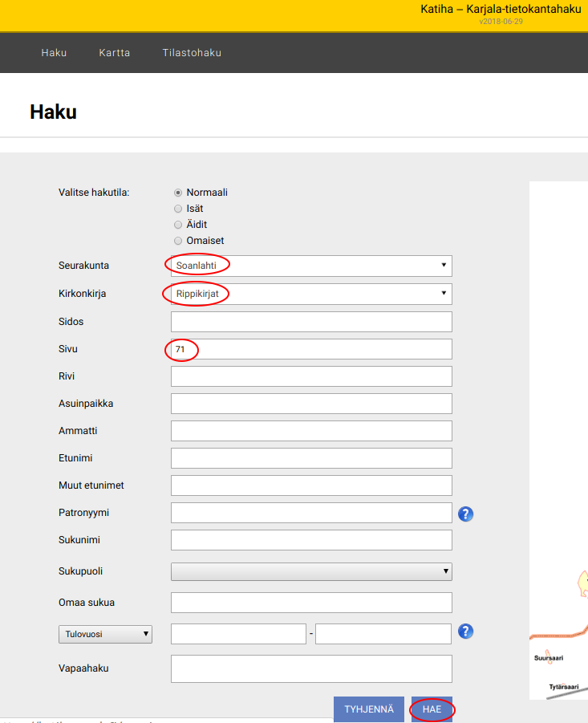This screenshot has width=588, height=723.
Task: Choose the Äidit radio option
Action: 178,225
